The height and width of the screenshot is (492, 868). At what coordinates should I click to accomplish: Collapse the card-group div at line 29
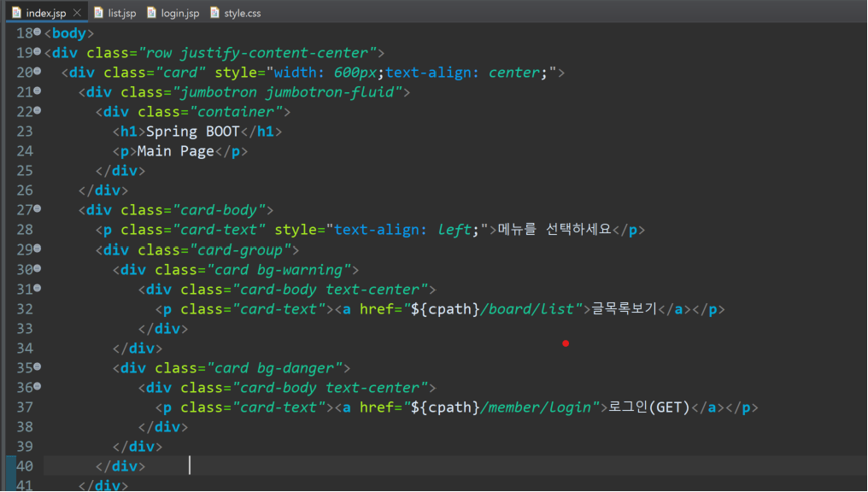click(37, 249)
